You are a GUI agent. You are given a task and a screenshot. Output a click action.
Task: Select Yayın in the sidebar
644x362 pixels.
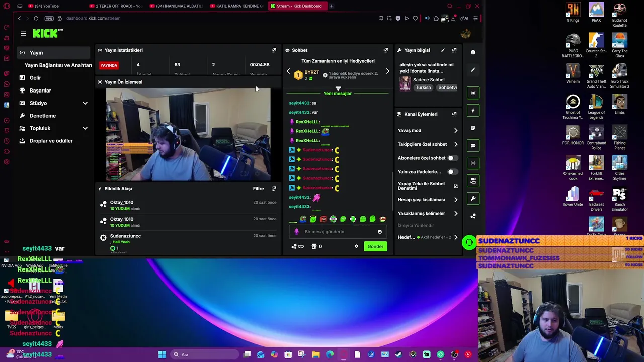tap(53, 53)
